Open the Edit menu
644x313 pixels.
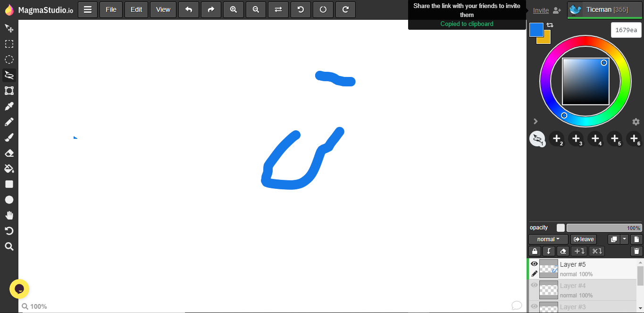tap(136, 9)
